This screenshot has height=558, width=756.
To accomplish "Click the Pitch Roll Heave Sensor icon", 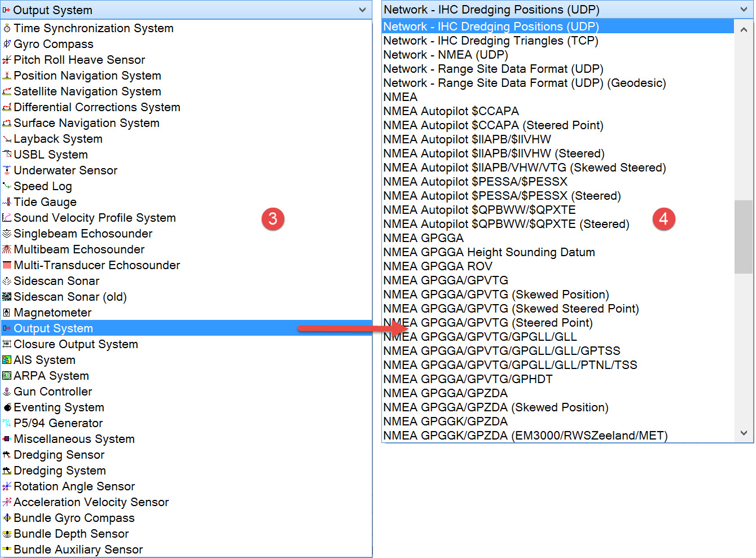I will pos(7,60).
